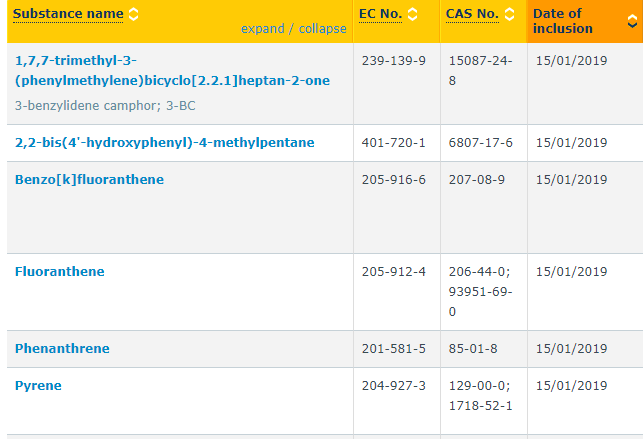Open the Pyrene substance link
Image resolution: width=643 pixels, height=439 pixels.
click(38, 385)
